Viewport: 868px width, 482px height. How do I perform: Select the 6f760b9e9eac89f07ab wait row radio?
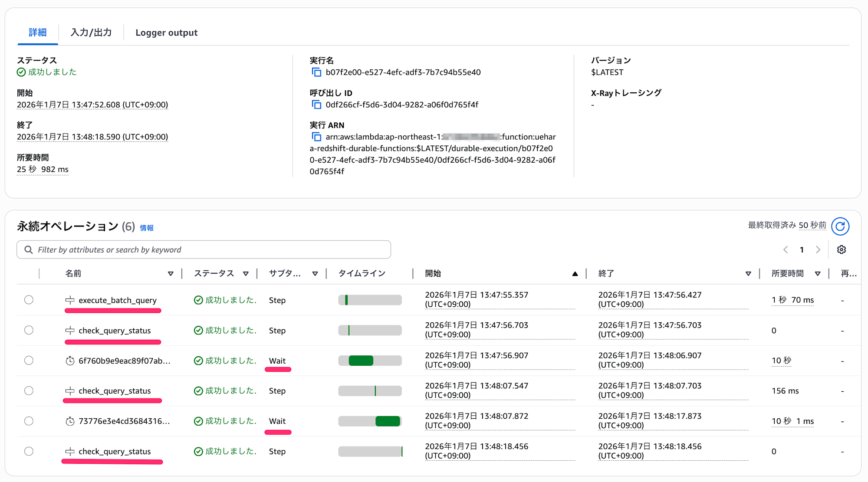click(x=29, y=361)
